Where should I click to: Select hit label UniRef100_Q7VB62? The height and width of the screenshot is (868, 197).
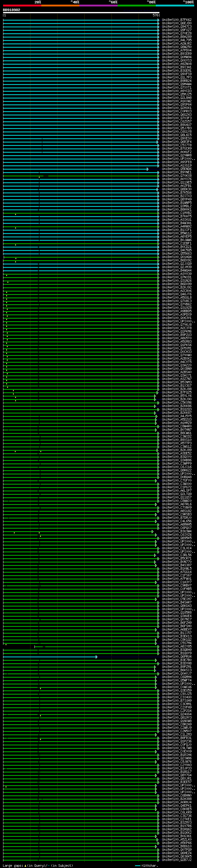pyautogui.click(x=176, y=304)
